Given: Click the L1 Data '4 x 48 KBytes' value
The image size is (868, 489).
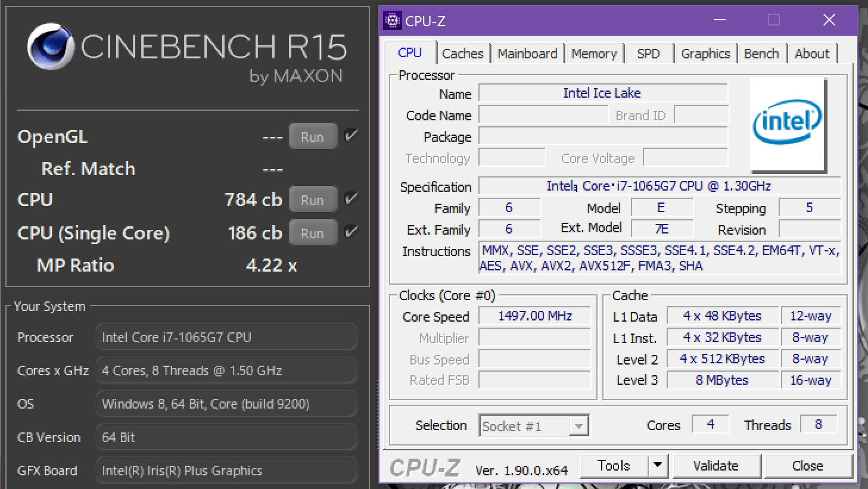Looking at the screenshot, I should (x=722, y=316).
